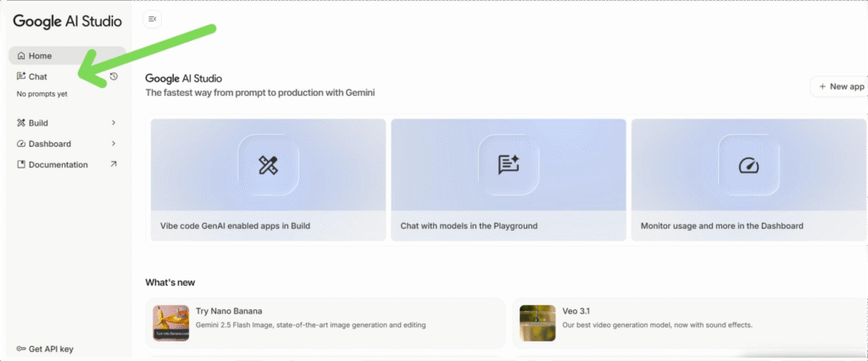Screen dimensions: 868x361
Task: Open the Nano Banana thumbnail image
Action: (x=170, y=324)
